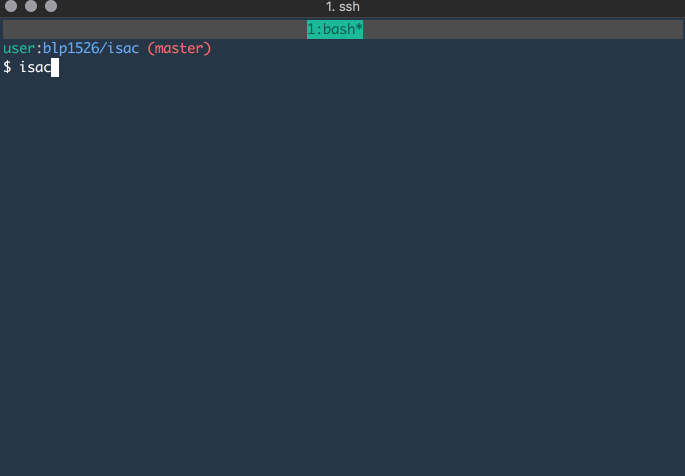Click the maximize window button
This screenshot has height=476, width=685.
(51, 6)
